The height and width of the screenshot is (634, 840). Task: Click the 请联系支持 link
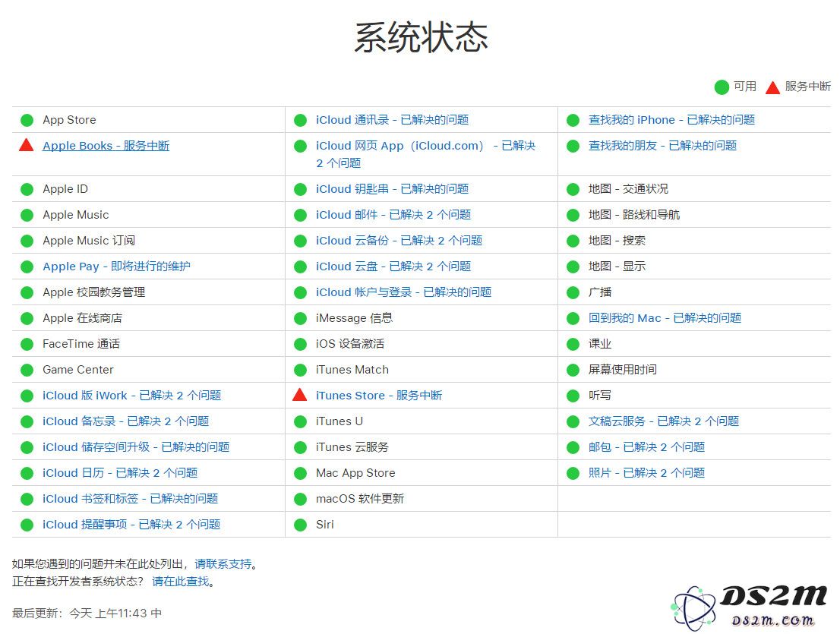(223, 564)
